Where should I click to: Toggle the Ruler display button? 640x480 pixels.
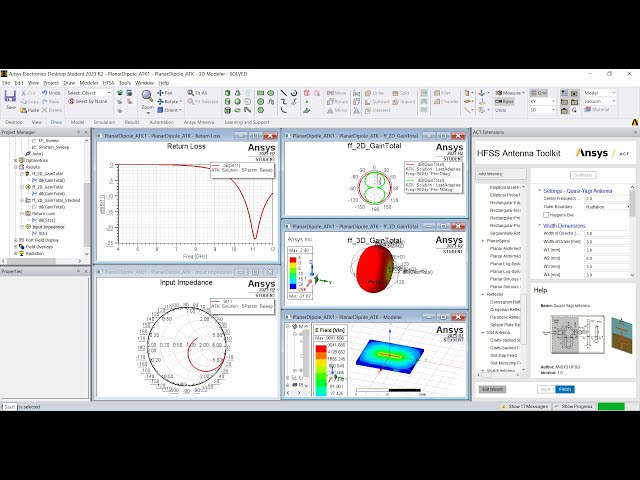point(504,101)
